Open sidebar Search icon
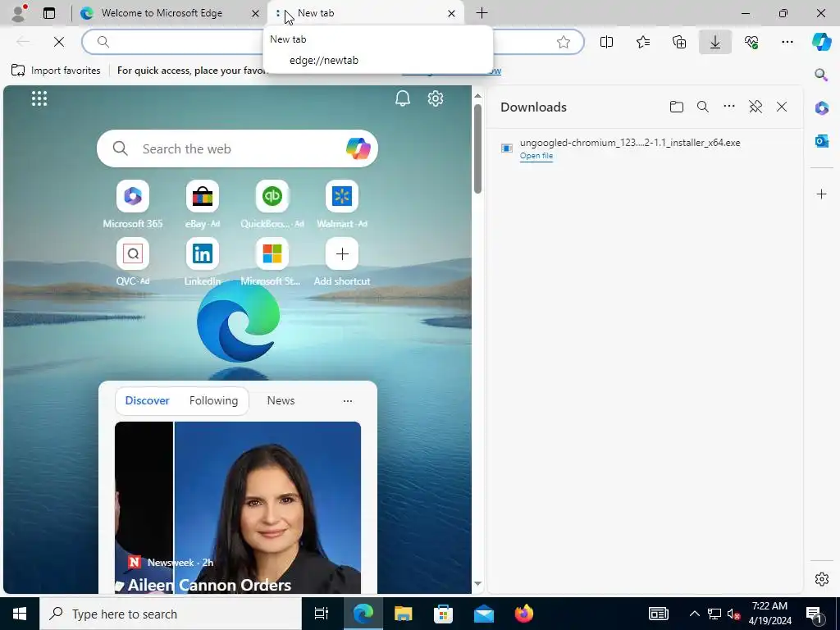Viewport: 840px width, 630px height. 821,75
